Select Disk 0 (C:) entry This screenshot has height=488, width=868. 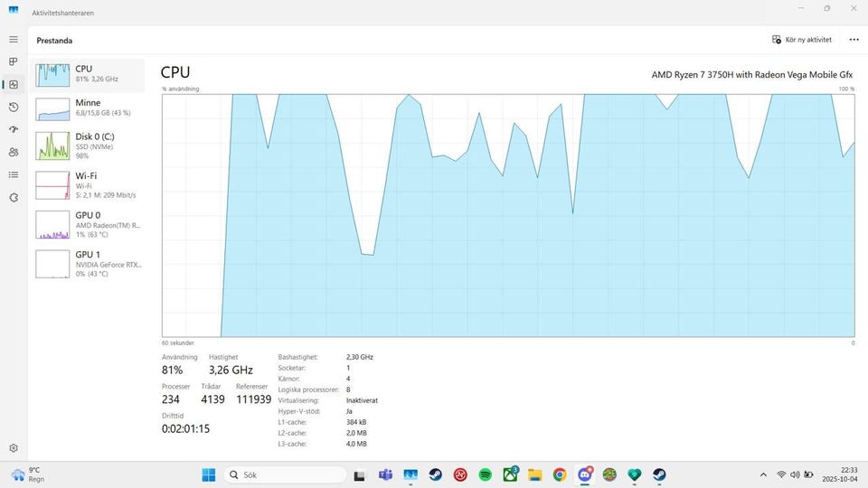tap(88, 145)
